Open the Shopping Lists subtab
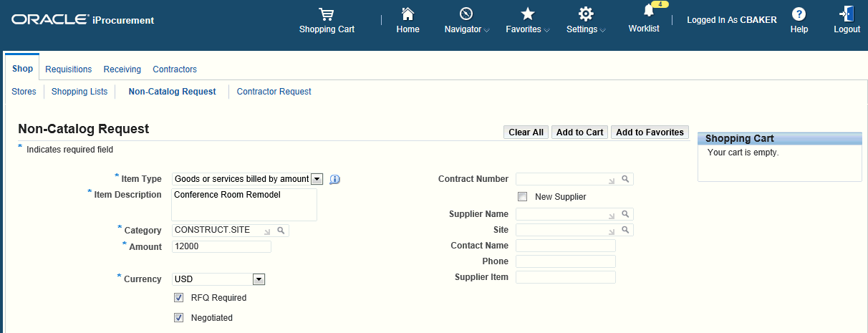Image resolution: width=868 pixels, height=333 pixels. tap(79, 92)
